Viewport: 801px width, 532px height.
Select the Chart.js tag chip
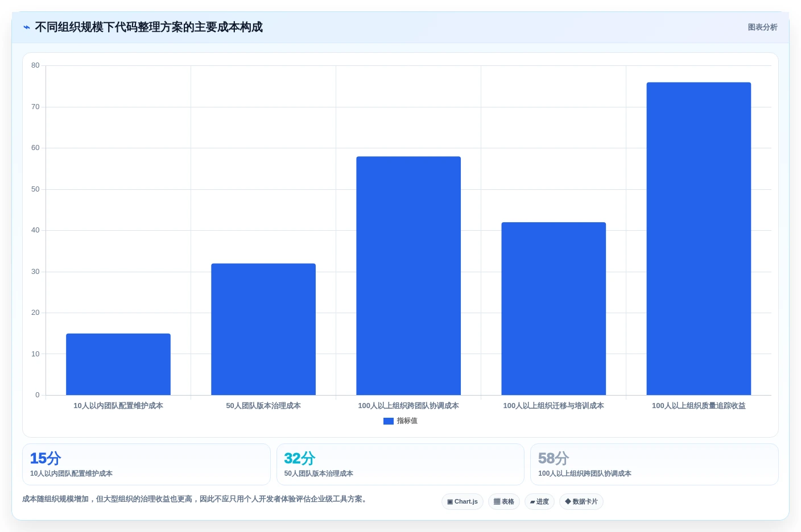coord(463,502)
